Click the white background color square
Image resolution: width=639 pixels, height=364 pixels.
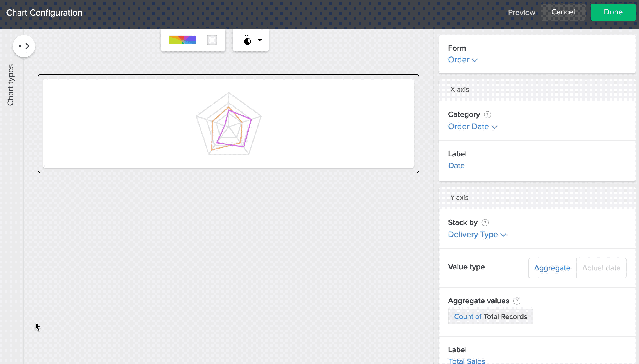tap(212, 40)
